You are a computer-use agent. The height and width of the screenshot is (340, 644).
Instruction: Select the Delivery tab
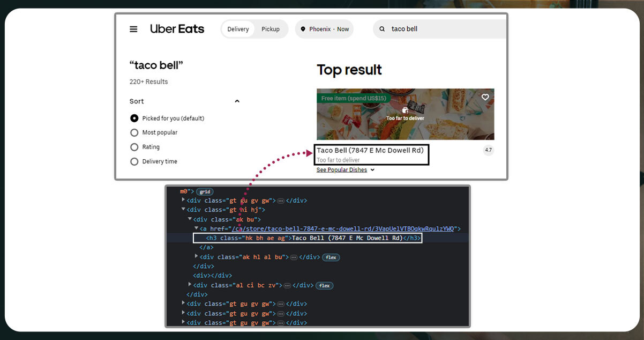pyautogui.click(x=238, y=29)
